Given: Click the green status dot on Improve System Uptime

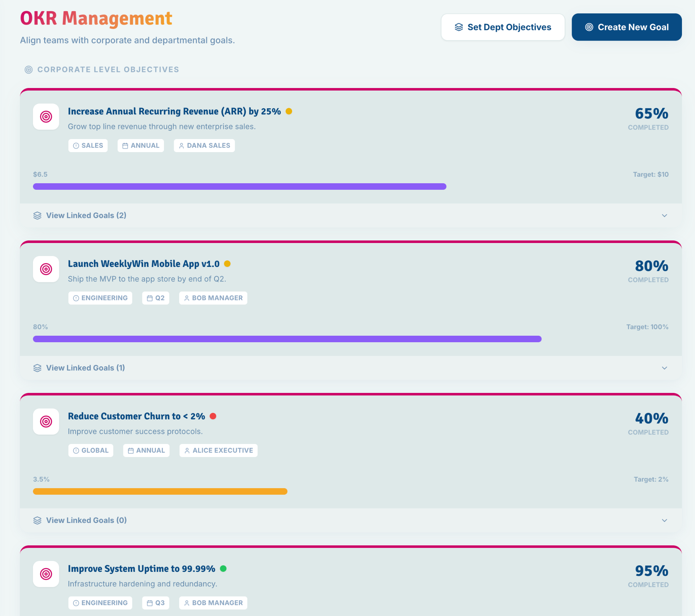Looking at the screenshot, I should pos(223,569).
